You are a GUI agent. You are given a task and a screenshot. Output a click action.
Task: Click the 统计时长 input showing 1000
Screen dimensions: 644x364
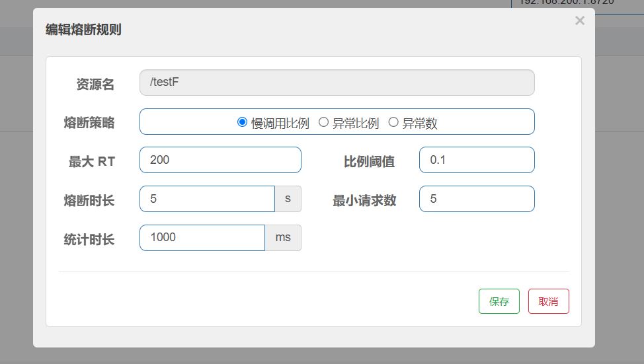coord(202,238)
